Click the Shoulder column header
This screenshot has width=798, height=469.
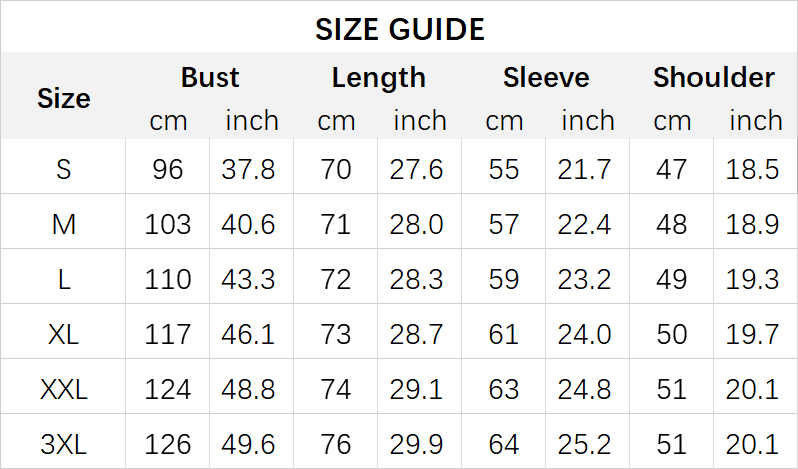[713, 78]
